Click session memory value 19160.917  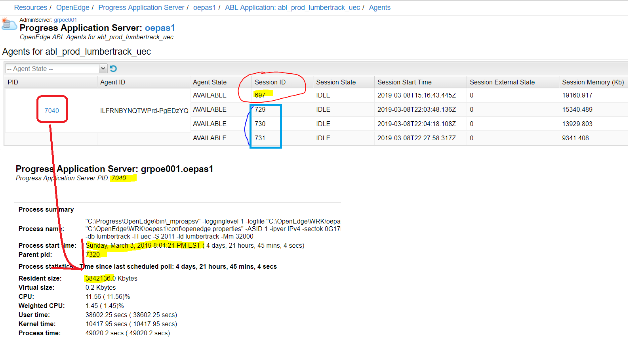pos(577,95)
